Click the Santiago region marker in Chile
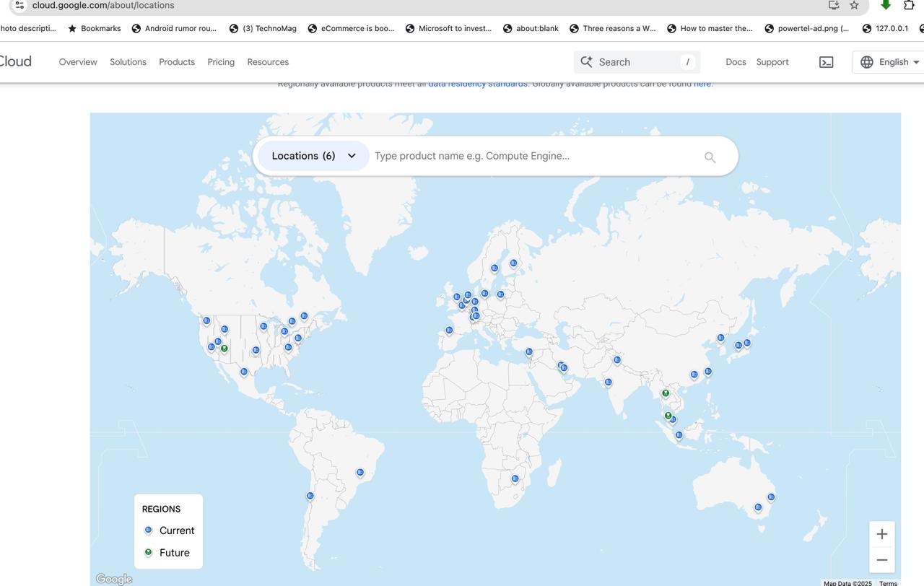Screen dimensions: 924x586 (x=310, y=496)
